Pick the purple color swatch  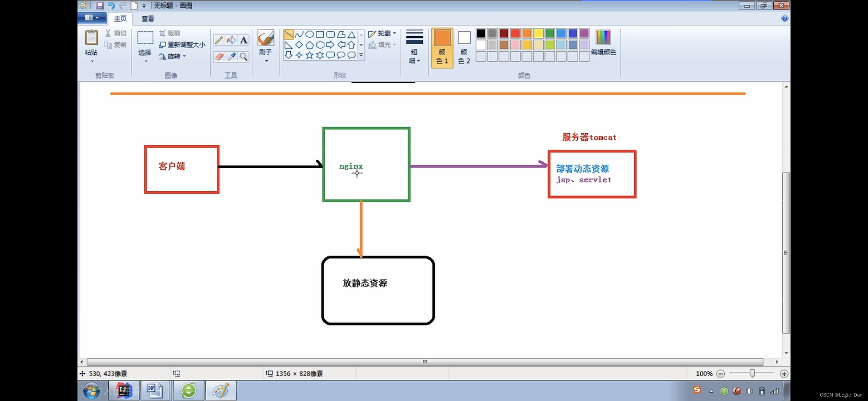[x=584, y=33]
